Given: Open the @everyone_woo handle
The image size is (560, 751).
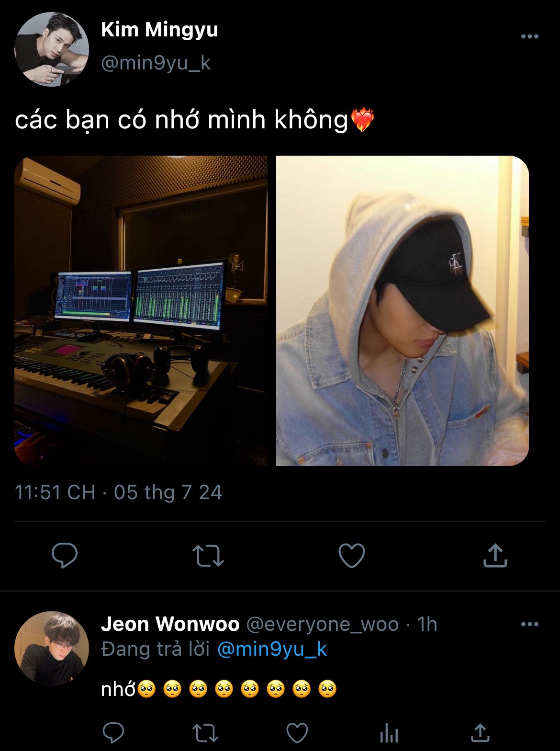Looking at the screenshot, I should click(323, 624).
